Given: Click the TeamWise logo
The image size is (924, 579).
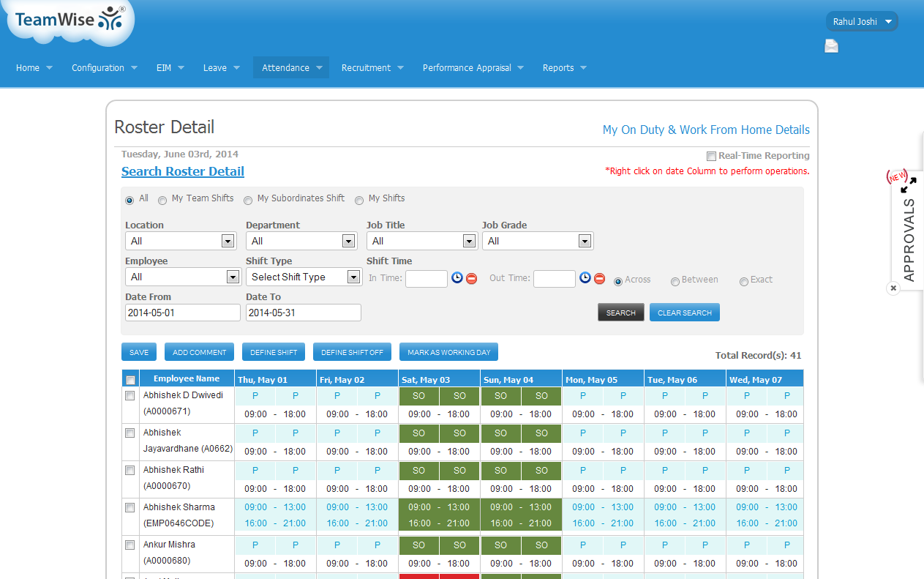Looking at the screenshot, I should (70, 20).
